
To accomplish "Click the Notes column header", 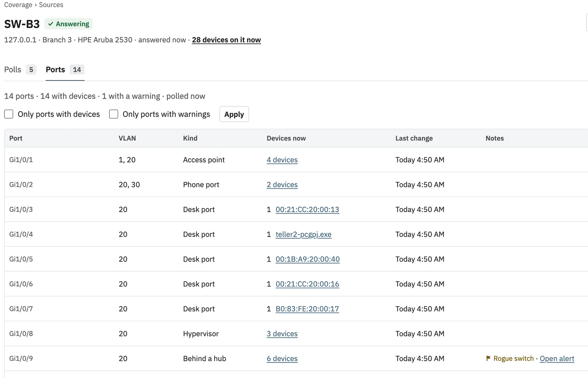I will (x=494, y=138).
